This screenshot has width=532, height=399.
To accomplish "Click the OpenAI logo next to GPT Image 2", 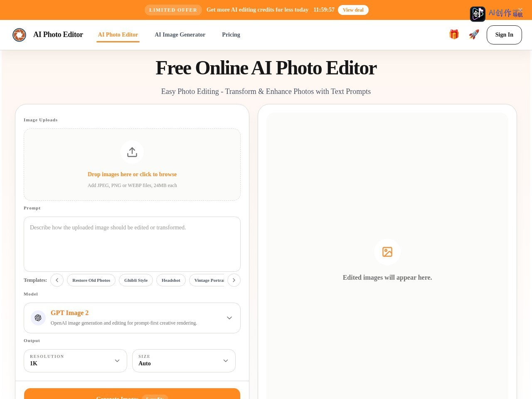I will pyautogui.click(x=38, y=318).
